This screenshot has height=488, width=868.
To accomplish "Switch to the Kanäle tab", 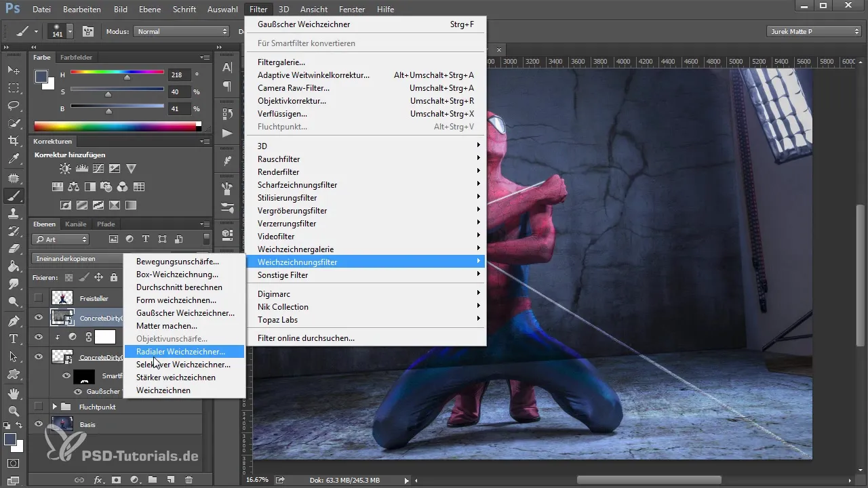I will pyautogui.click(x=76, y=224).
